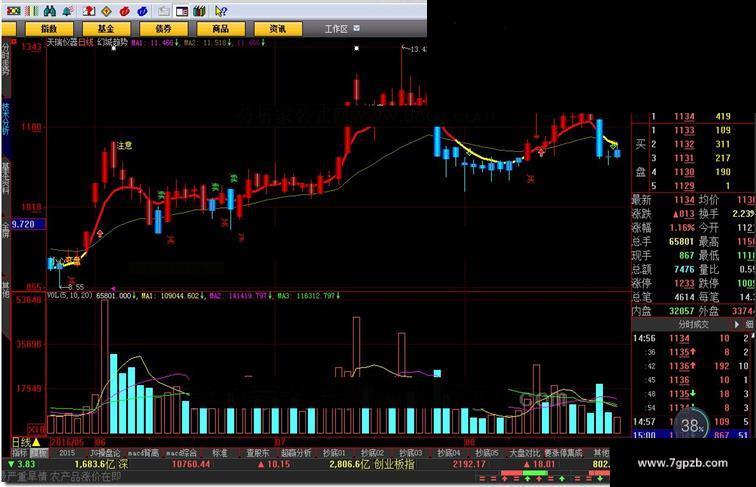Image resolution: width=756 pixels, height=487 pixels.
Task: Click the 天瑞仪器 stock name label
Action: coord(62,42)
